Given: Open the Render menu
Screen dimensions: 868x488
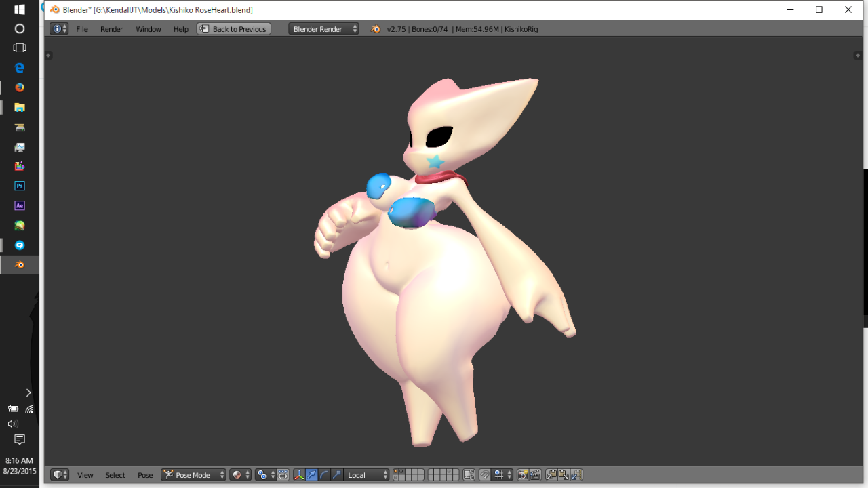Looking at the screenshot, I should click(112, 29).
